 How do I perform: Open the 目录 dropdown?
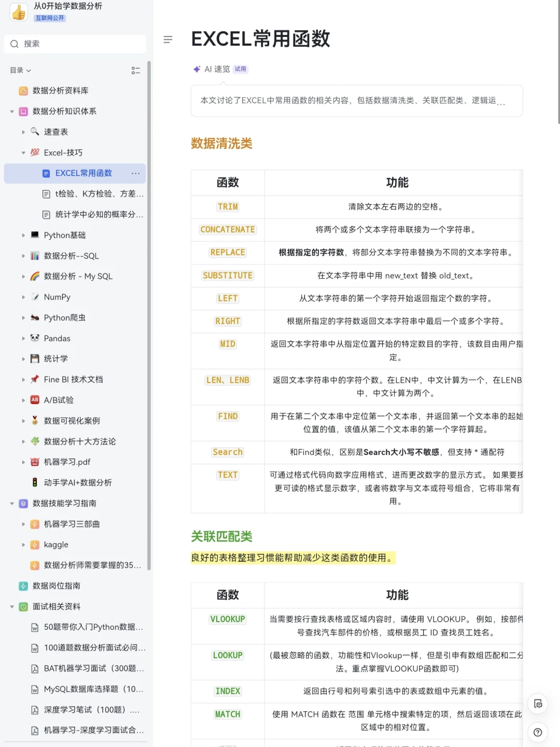click(20, 71)
